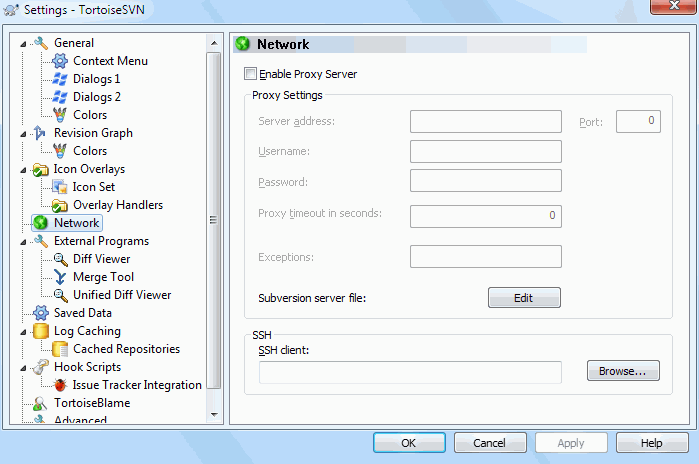This screenshot has width=699, height=464.
Task: Click the General wrench icon in tree
Action: pyautogui.click(x=41, y=43)
